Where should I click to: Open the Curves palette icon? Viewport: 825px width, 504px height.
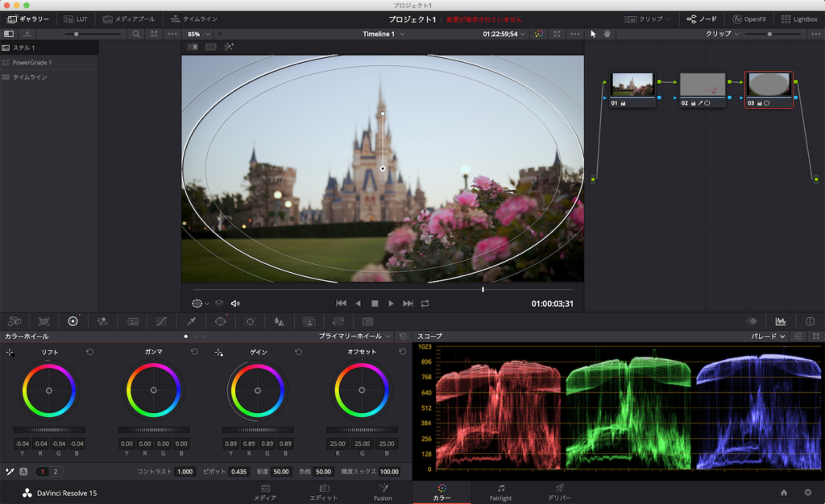pyautogui.click(x=161, y=321)
